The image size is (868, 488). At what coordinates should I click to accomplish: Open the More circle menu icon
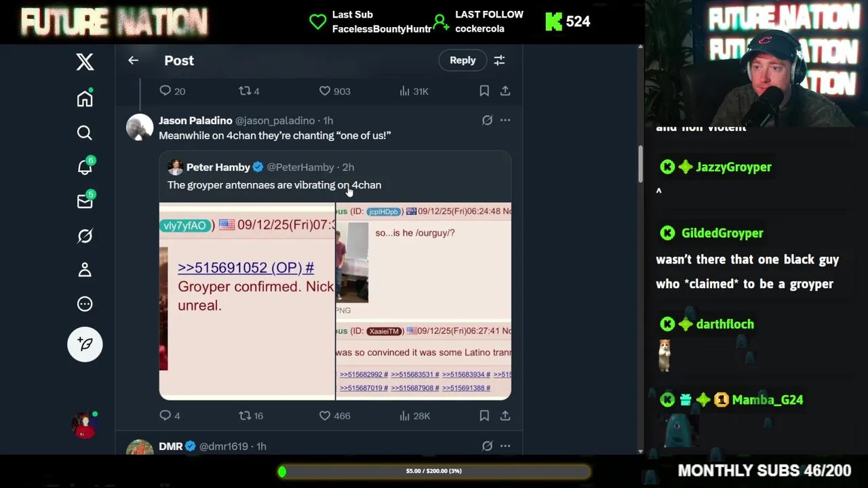[x=85, y=304]
